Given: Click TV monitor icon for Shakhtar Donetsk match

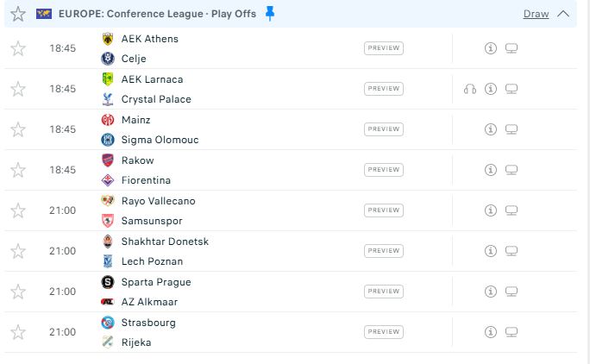Looking at the screenshot, I should pyautogui.click(x=512, y=251).
